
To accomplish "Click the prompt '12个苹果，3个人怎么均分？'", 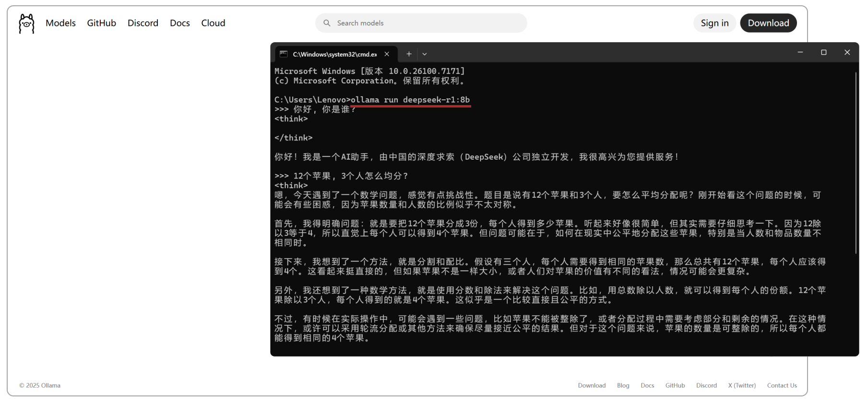I will (351, 176).
